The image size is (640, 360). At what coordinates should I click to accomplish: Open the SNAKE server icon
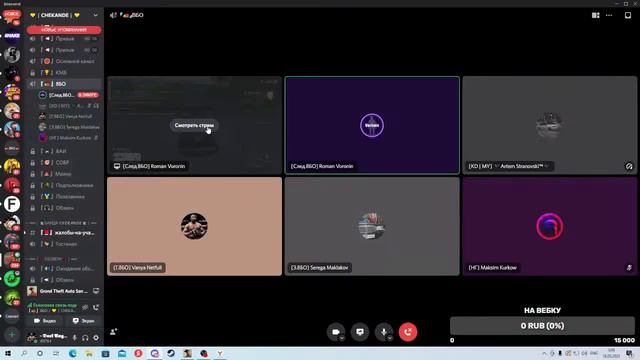click(x=12, y=36)
